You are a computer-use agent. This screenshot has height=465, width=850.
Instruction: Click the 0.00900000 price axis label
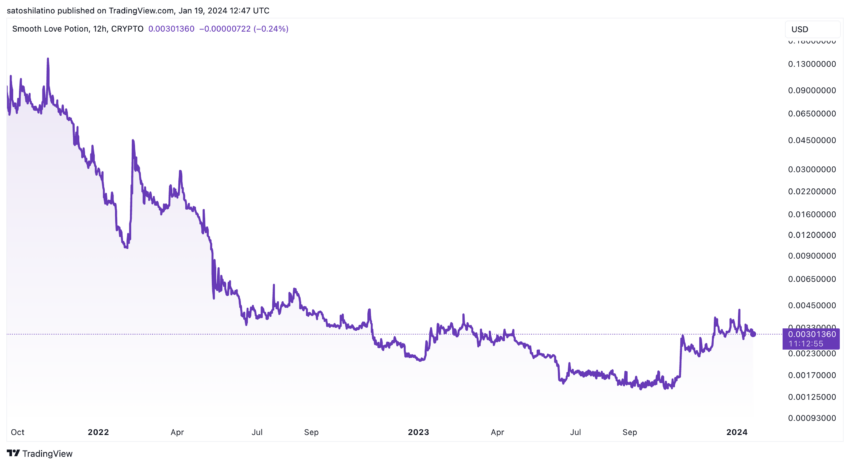812,256
